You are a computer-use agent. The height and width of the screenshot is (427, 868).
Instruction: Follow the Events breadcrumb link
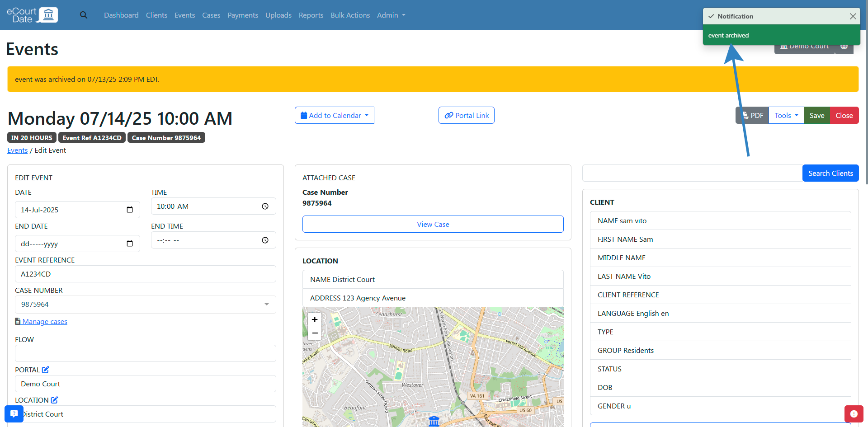[x=18, y=150]
